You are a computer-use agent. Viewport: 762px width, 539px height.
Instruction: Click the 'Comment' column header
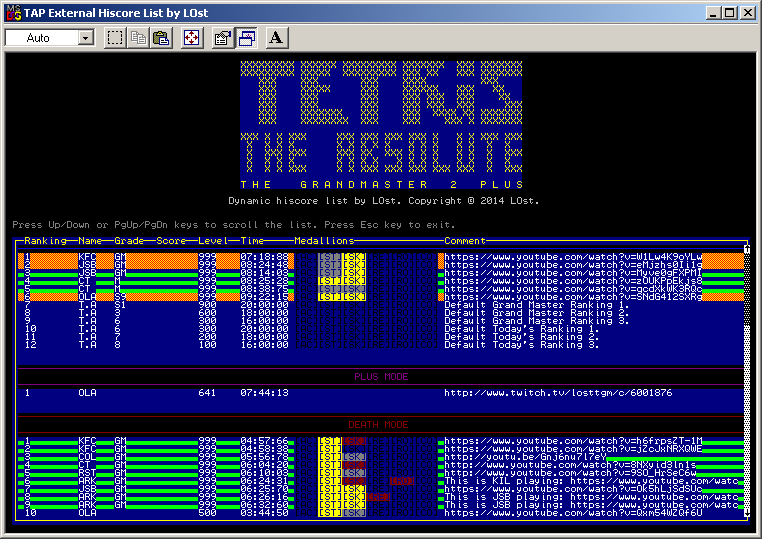[465, 241]
